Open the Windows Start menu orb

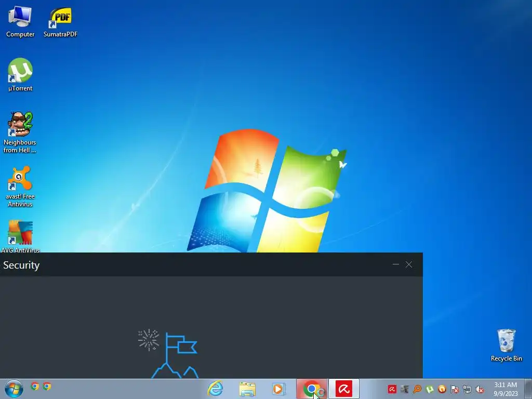point(14,389)
